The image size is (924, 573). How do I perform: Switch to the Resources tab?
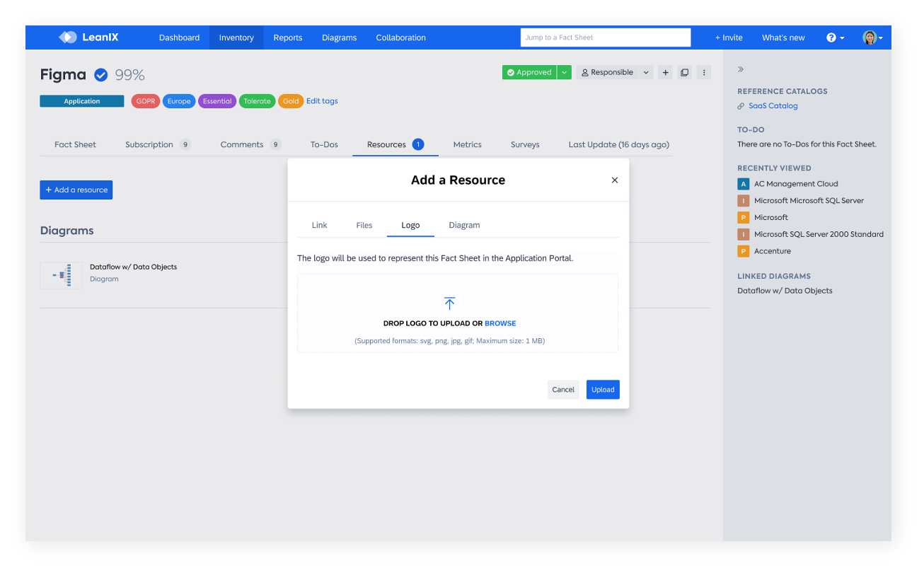click(x=395, y=144)
